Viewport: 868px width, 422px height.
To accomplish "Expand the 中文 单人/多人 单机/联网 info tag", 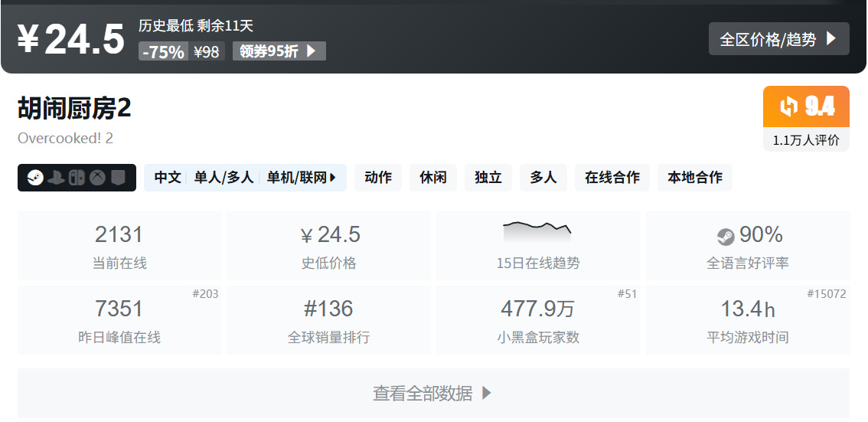I will tap(245, 178).
